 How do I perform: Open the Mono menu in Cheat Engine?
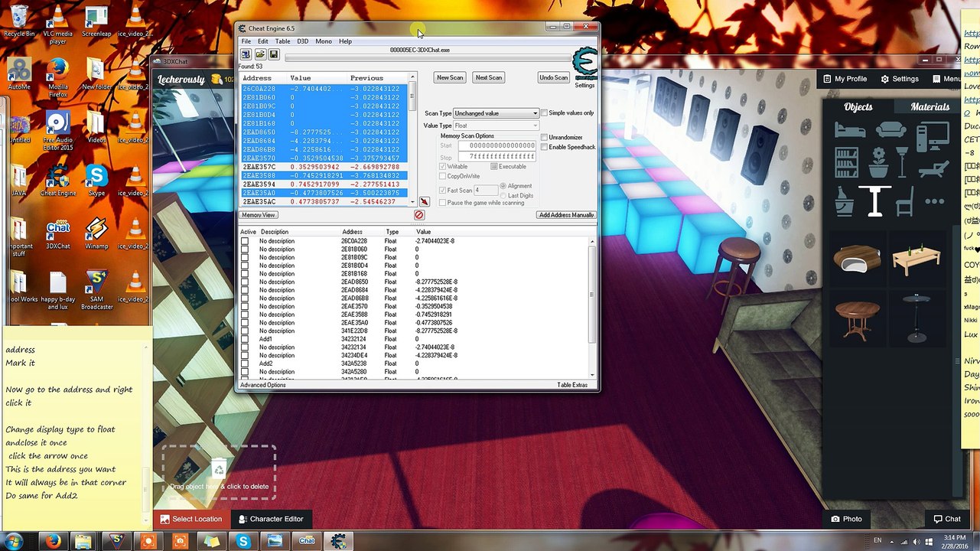pos(324,41)
